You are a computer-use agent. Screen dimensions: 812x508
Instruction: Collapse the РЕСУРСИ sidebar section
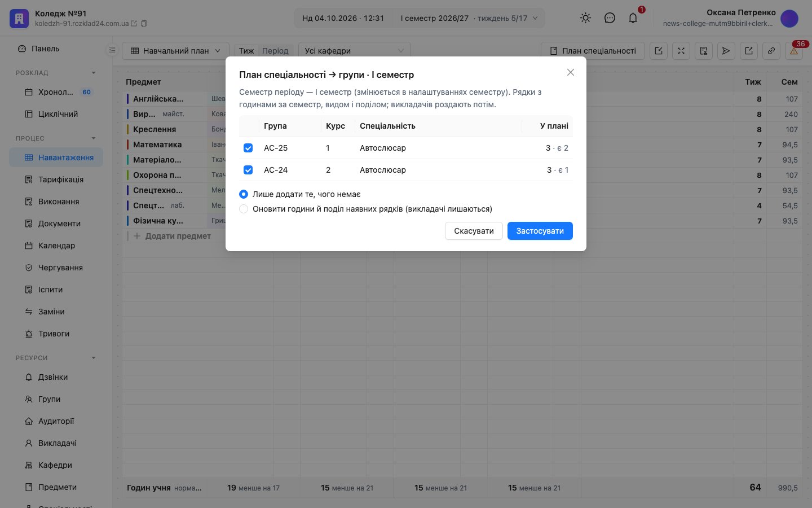[x=94, y=358]
